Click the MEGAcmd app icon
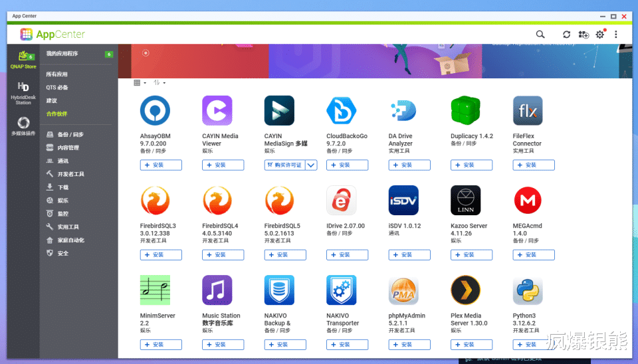638x364 pixels. (528, 201)
